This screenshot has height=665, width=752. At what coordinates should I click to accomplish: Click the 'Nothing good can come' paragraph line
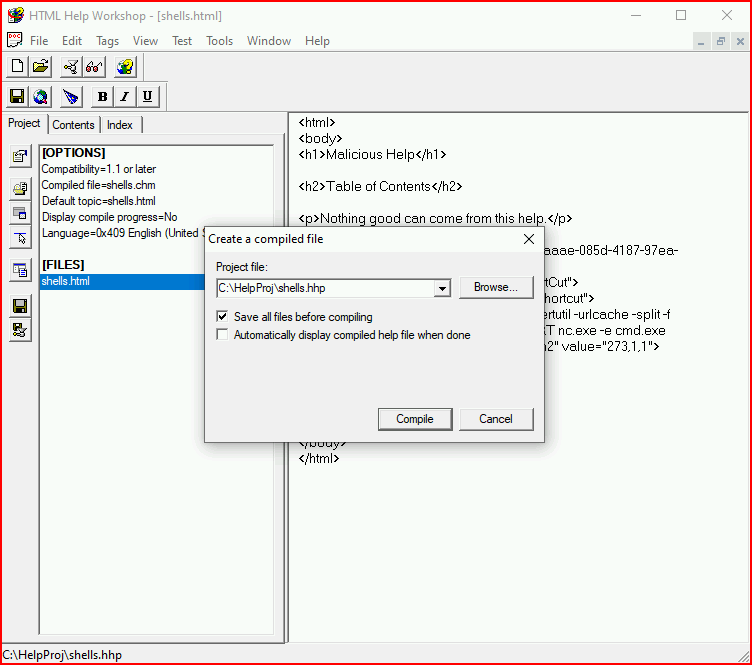tap(435, 218)
